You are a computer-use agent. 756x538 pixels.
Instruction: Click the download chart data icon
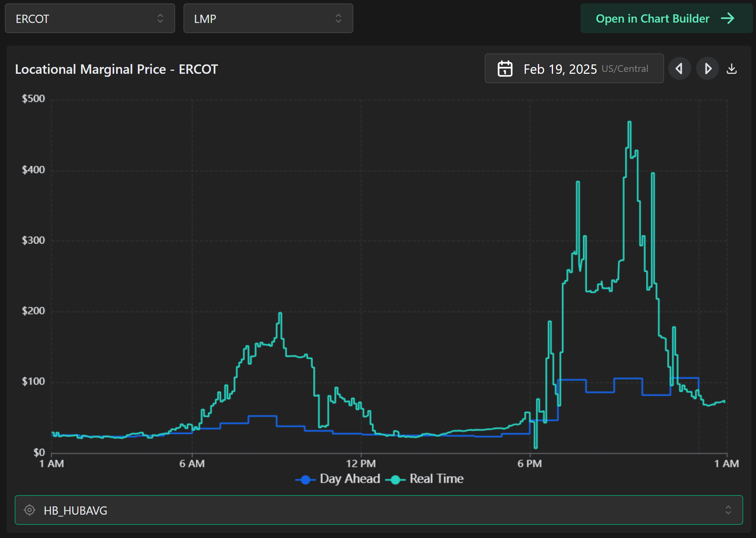732,69
